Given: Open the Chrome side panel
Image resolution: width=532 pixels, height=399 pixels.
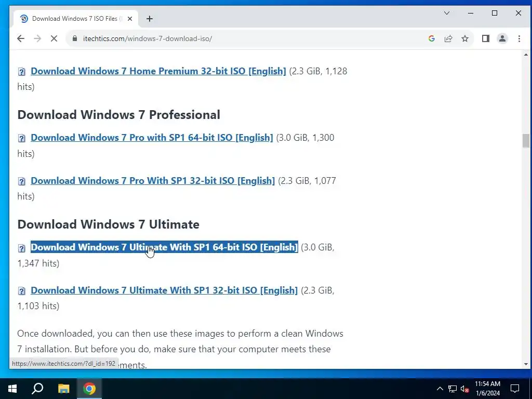Looking at the screenshot, I should pos(486,38).
